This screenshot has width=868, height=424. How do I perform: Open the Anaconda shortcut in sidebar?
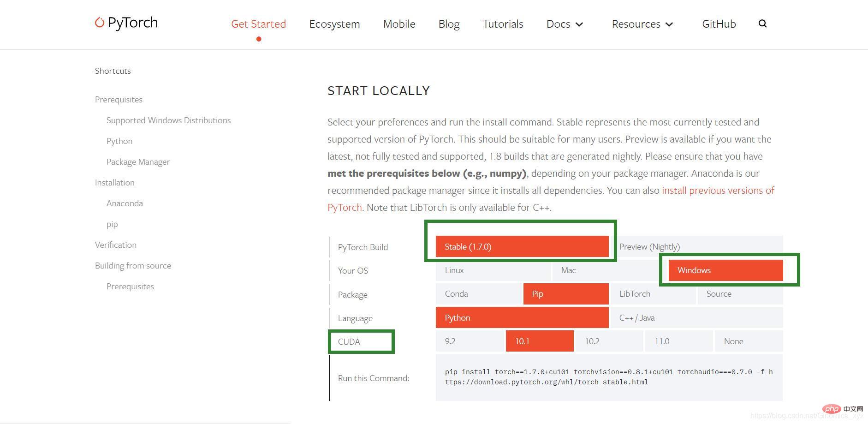point(125,203)
